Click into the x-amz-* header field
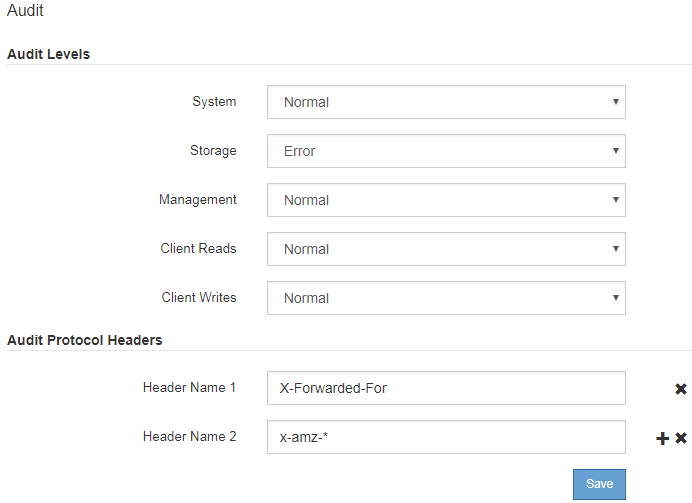This screenshot has width=692, height=503. point(446,437)
